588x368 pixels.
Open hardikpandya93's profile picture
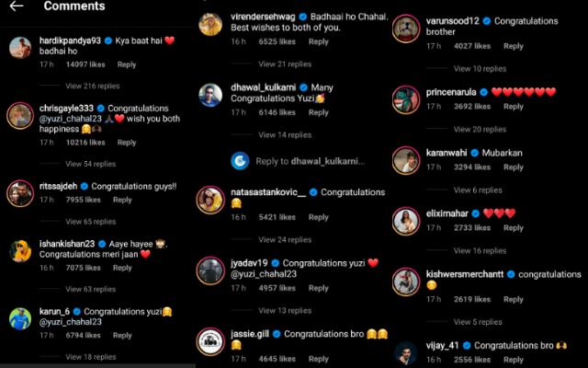(x=20, y=48)
